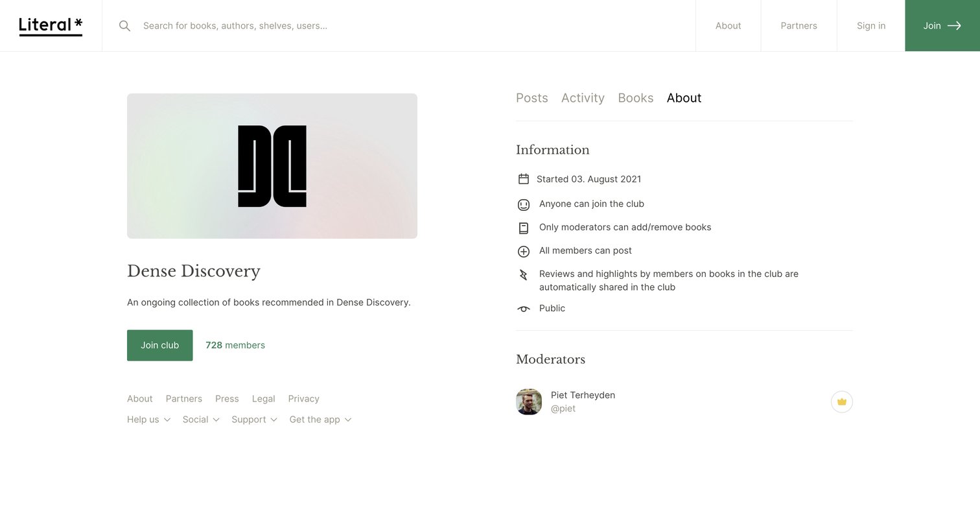
Task: Open the footer Privacy link
Action: click(304, 399)
